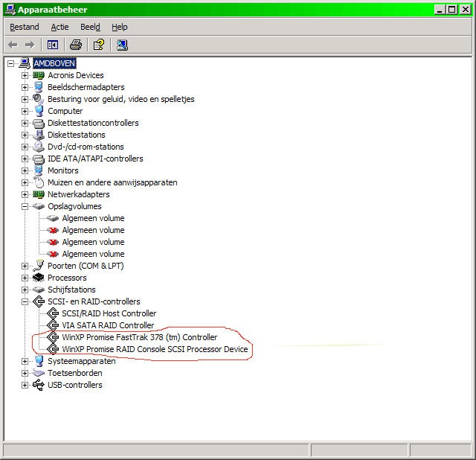Collapse the Opslagvolumes node
This screenshot has height=460, width=476.
pos(25,207)
